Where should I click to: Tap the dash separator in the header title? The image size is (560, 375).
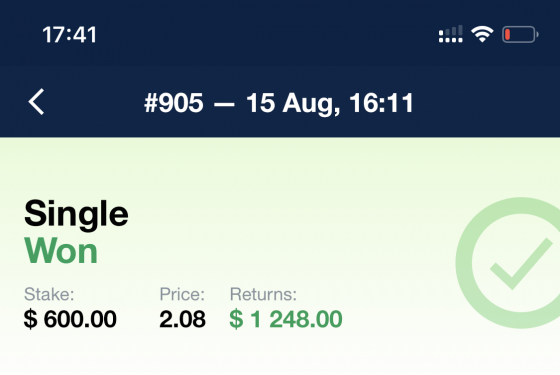pos(224,104)
